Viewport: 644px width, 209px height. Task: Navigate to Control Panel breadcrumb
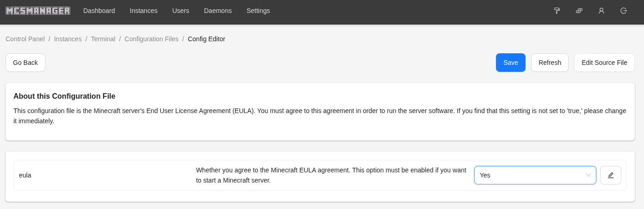tap(25, 39)
